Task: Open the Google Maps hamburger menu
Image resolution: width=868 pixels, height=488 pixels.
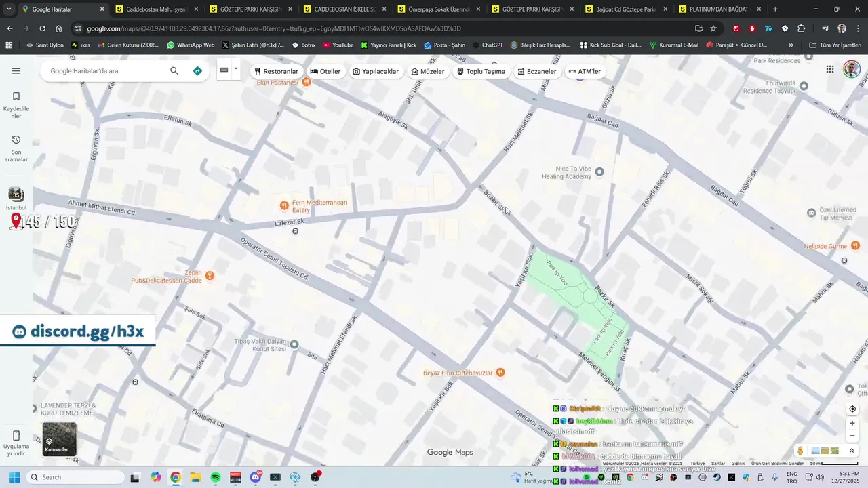Action: pos(16,71)
